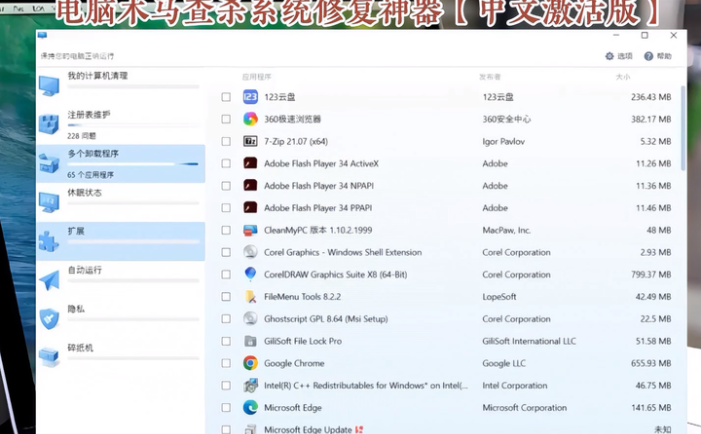The width and height of the screenshot is (701, 434).
Task: Click the Microsoft Edge app icon
Action: coord(251,407)
